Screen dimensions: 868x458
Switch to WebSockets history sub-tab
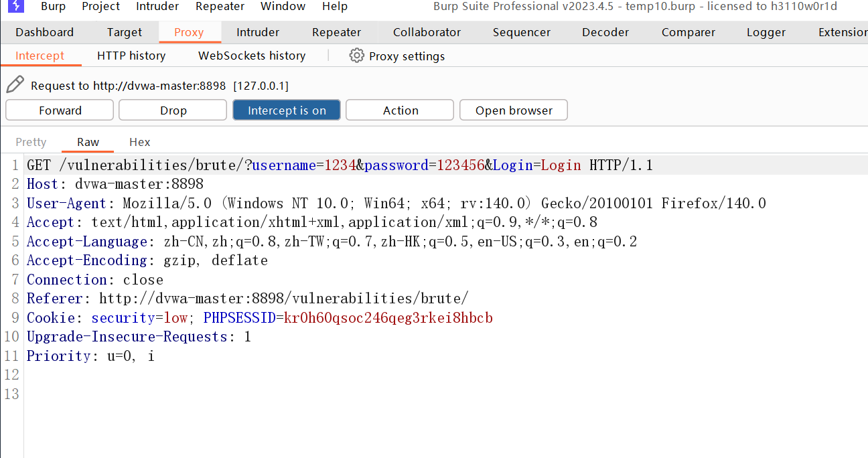252,56
